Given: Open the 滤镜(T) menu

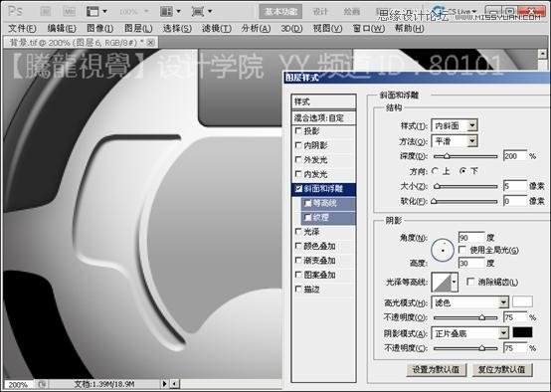Looking at the screenshot, I should coord(217,28).
